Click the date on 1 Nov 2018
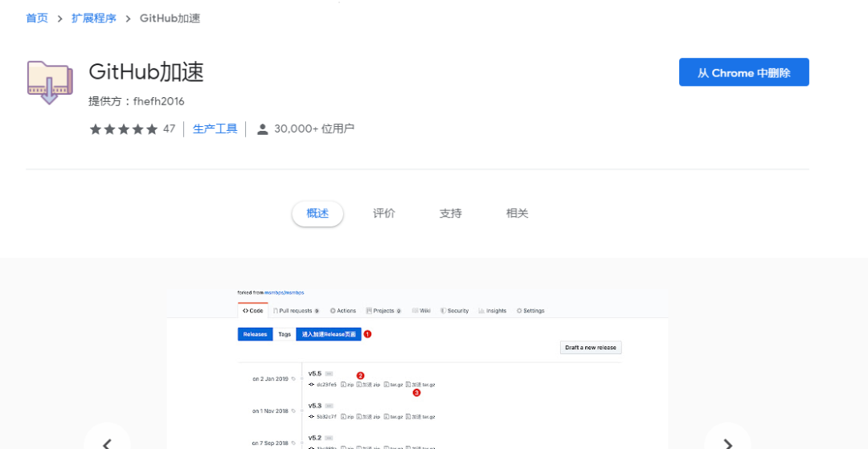 coord(271,411)
